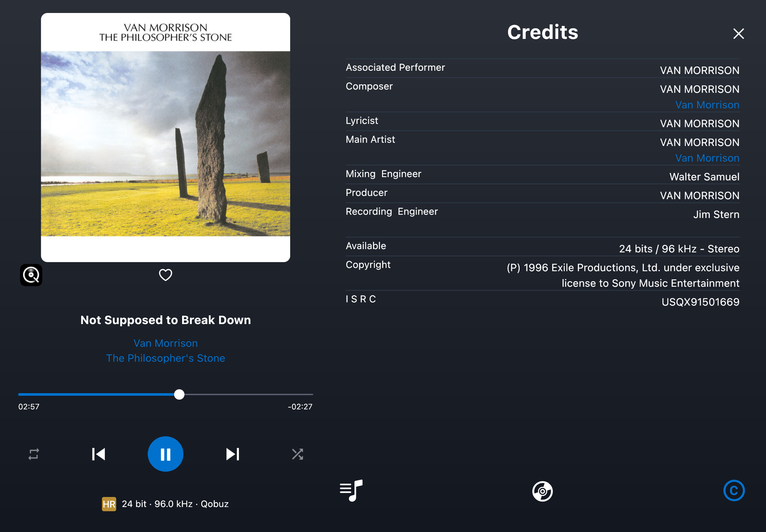Open the album disc view tab
Image resolution: width=766 pixels, height=532 pixels.
[542, 491]
